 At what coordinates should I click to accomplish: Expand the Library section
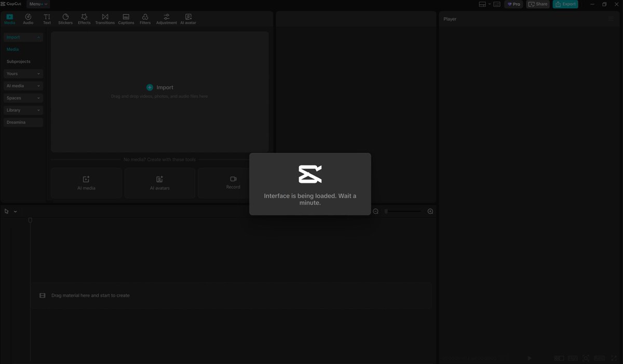23,110
